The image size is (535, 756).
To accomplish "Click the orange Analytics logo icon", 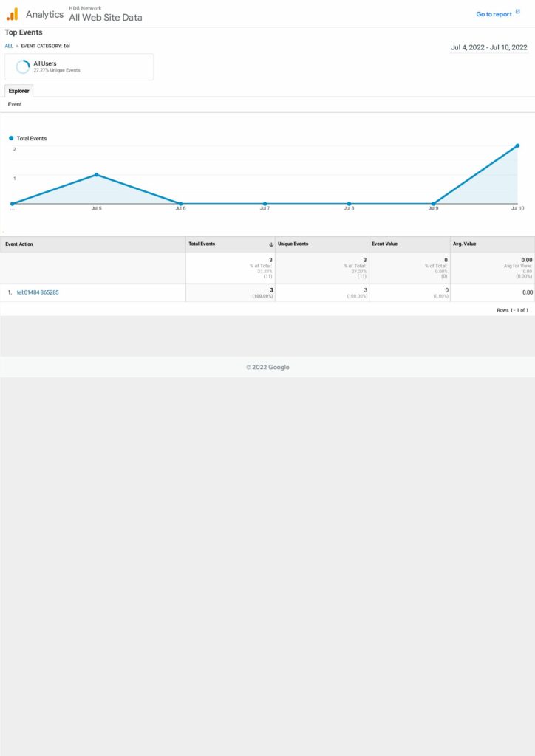I will pyautogui.click(x=12, y=14).
